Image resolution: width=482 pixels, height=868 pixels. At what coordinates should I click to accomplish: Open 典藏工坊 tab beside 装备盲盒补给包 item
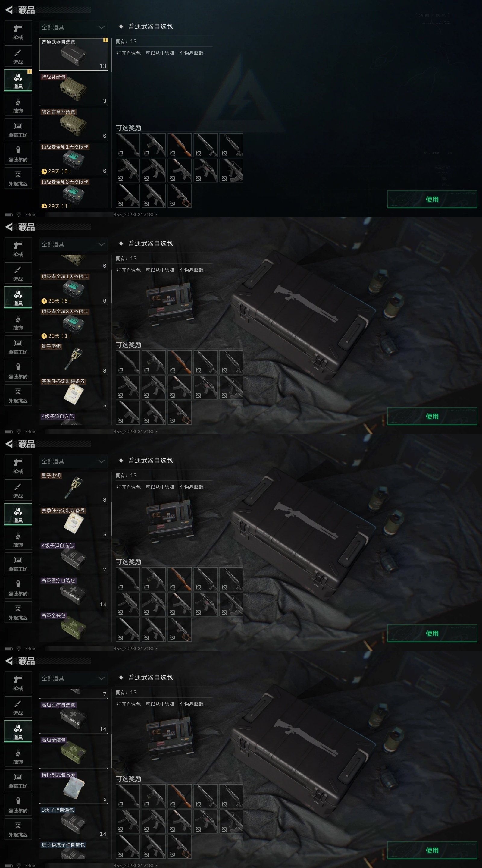(x=18, y=129)
